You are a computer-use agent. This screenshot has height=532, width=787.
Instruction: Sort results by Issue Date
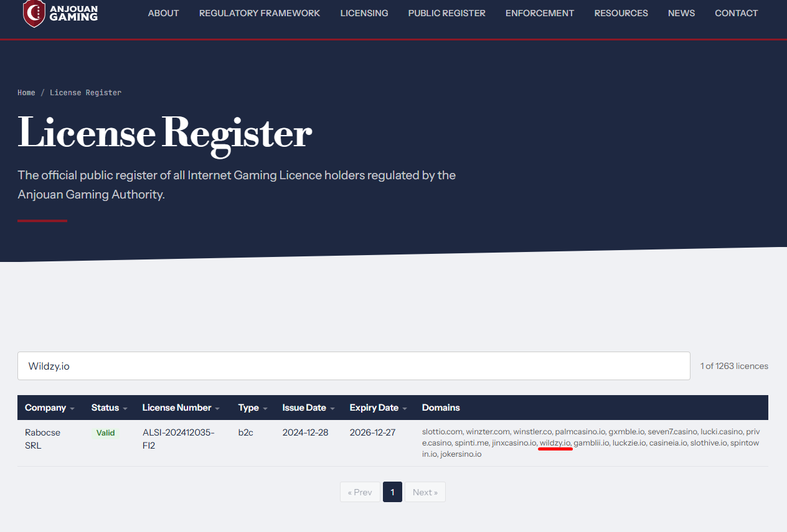pos(308,408)
